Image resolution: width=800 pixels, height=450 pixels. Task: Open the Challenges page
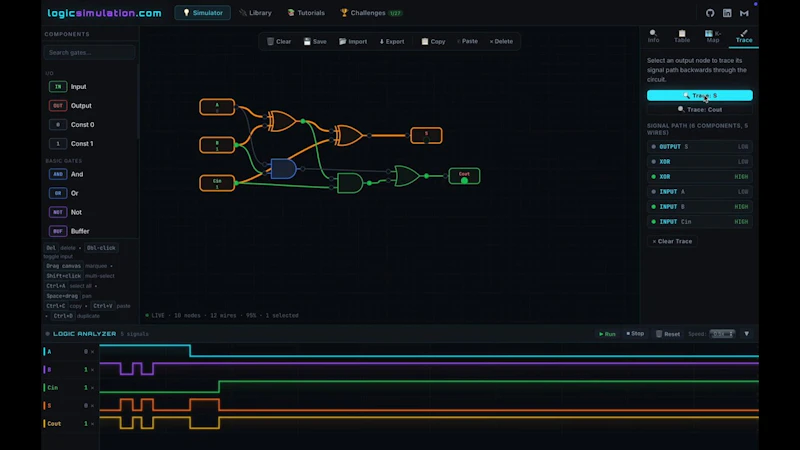coord(371,13)
